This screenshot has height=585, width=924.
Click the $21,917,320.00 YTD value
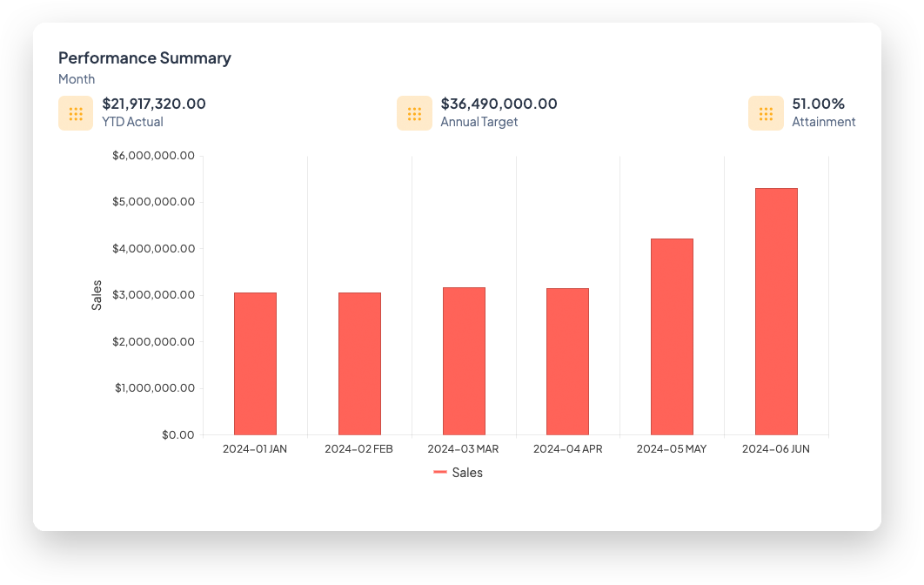coord(154,104)
